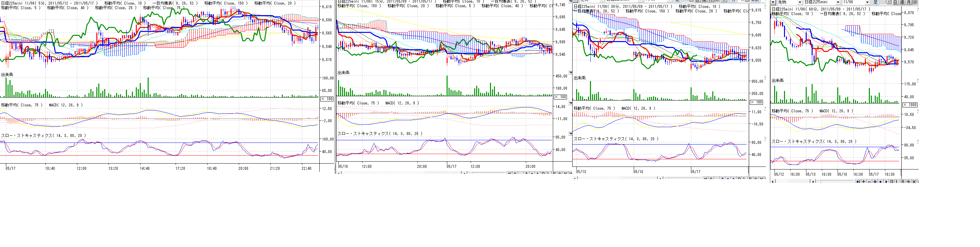Image resolution: width=980 pixels, height=247 pixels.
Task: Click the D icon on 60-minute chart toolbar
Action: click(892, 182)
